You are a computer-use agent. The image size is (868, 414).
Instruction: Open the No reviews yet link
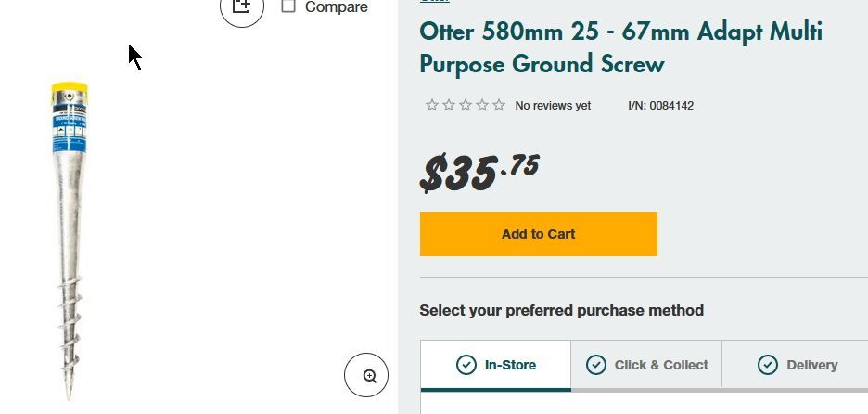coord(553,106)
